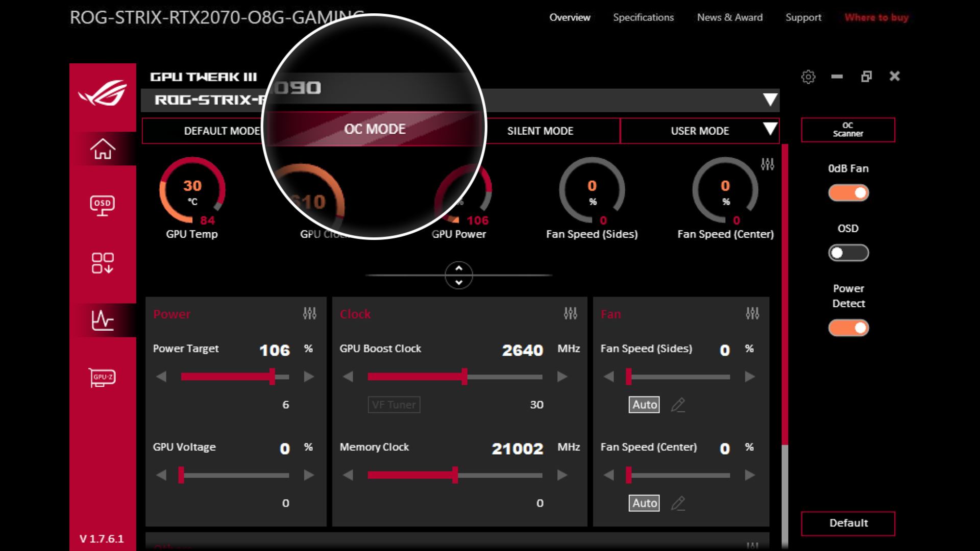The height and width of the screenshot is (551, 980).
Task: Expand the User Mode profile dropdown
Action: tap(770, 129)
